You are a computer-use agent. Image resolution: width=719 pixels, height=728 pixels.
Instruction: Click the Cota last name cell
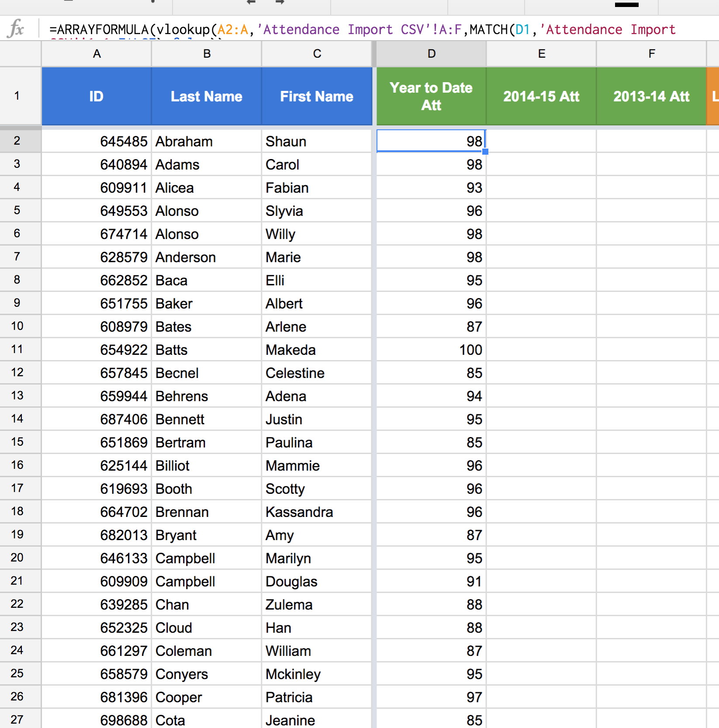[207, 719]
